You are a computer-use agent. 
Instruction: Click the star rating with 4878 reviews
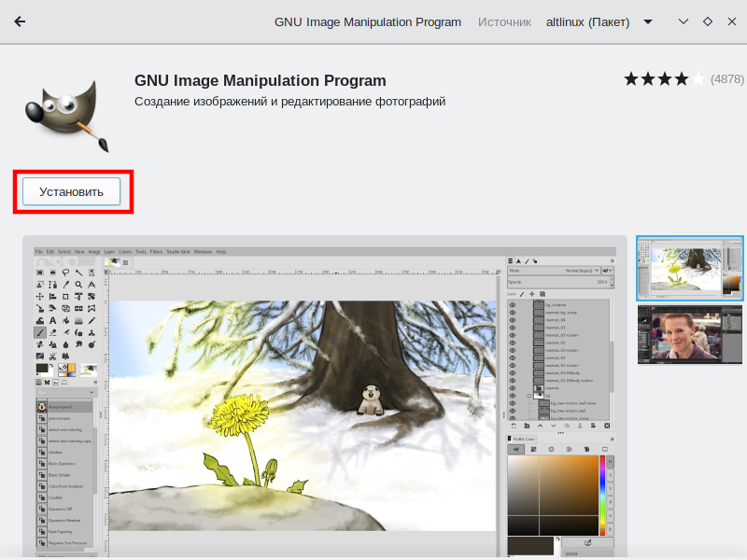664,79
